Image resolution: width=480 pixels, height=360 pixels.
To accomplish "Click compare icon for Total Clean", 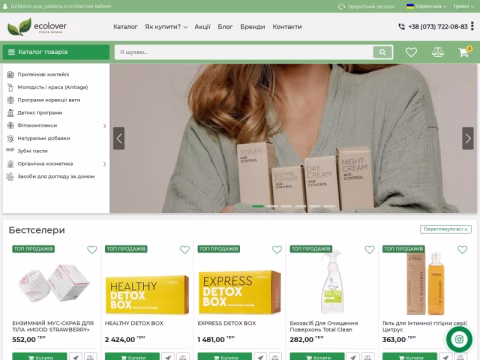I will tap(368, 357).
